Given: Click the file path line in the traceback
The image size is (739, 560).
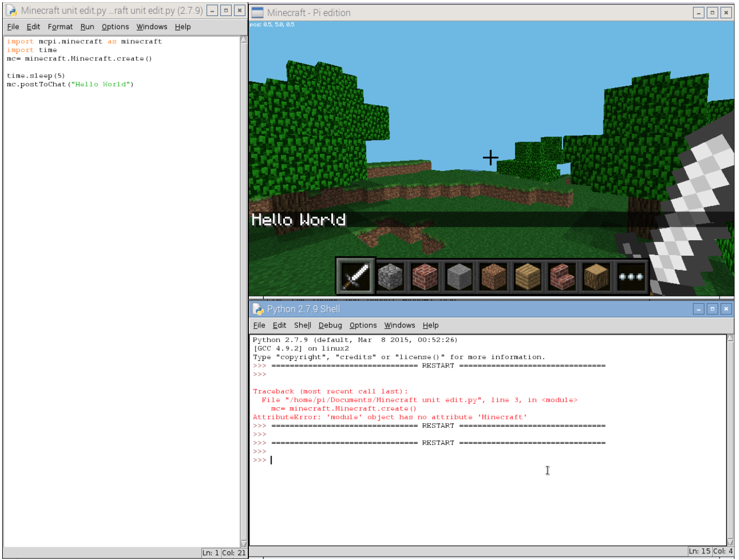Looking at the screenshot, I should pyautogui.click(x=420, y=400).
